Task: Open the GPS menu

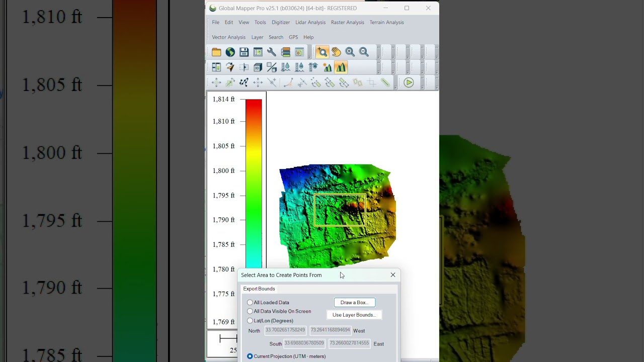Action: tap(293, 37)
